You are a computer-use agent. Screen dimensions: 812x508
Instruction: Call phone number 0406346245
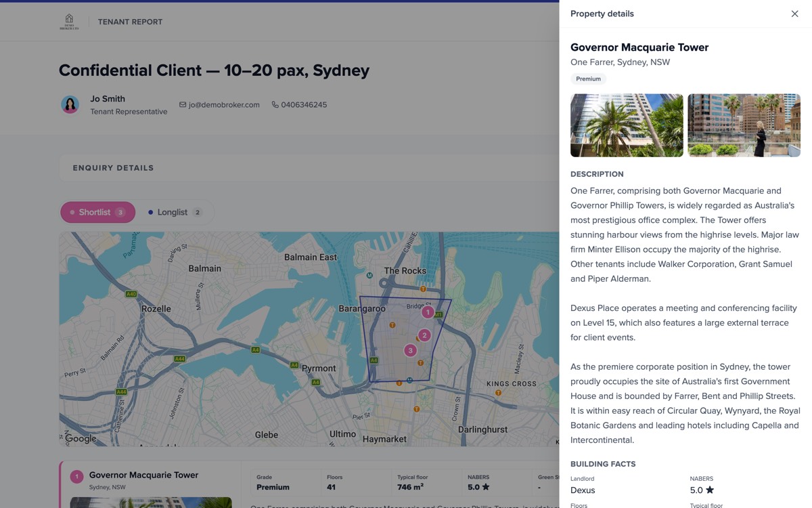pyautogui.click(x=304, y=105)
